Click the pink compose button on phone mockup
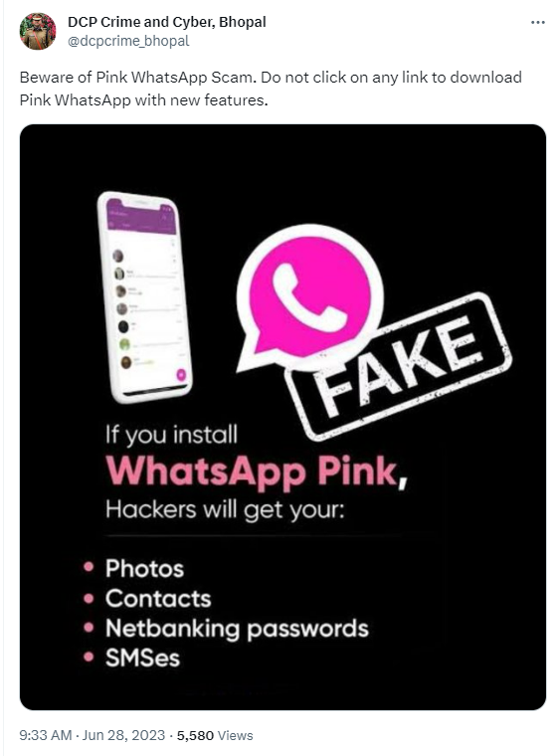Image resolution: width=558 pixels, height=756 pixels. click(x=181, y=374)
